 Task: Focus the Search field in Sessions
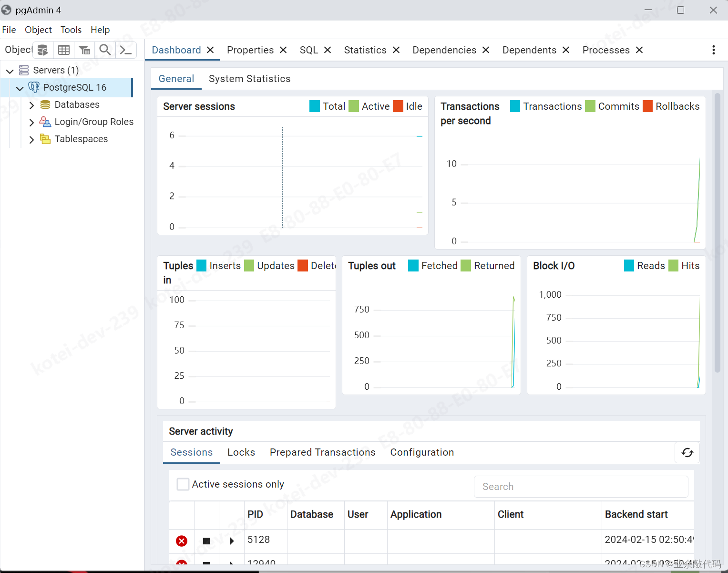pyautogui.click(x=581, y=487)
